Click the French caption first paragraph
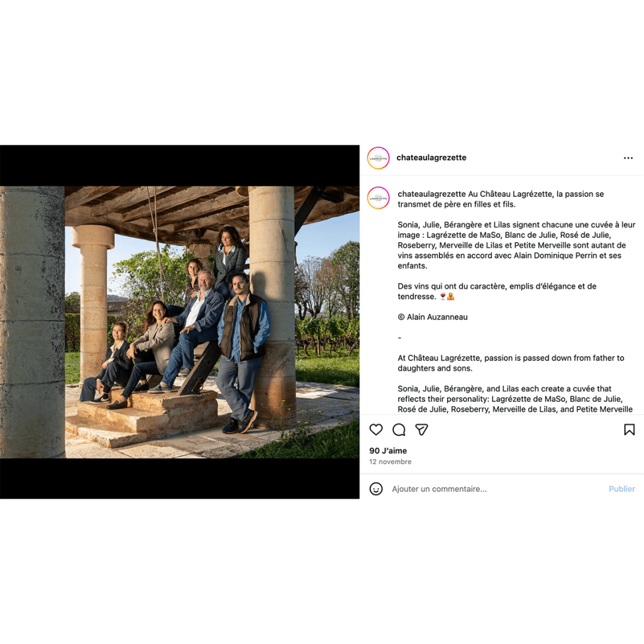The image size is (644, 644). (x=501, y=199)
